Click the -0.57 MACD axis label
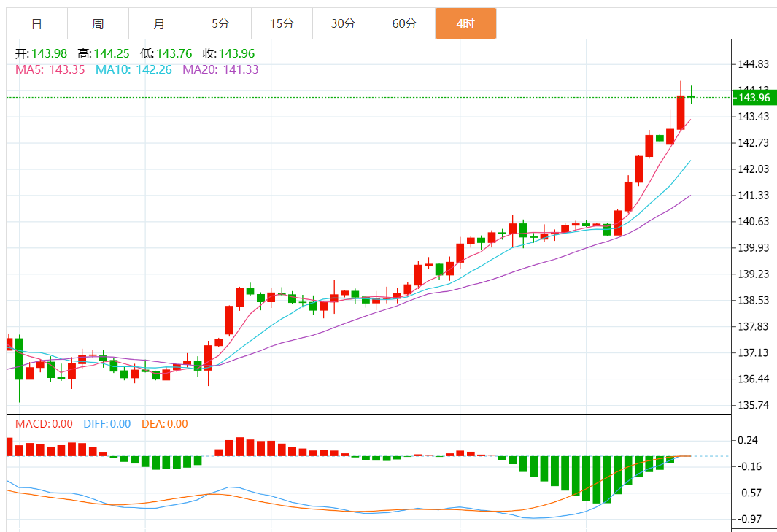Screen dimensions: 777x532 tap(749, 493)
